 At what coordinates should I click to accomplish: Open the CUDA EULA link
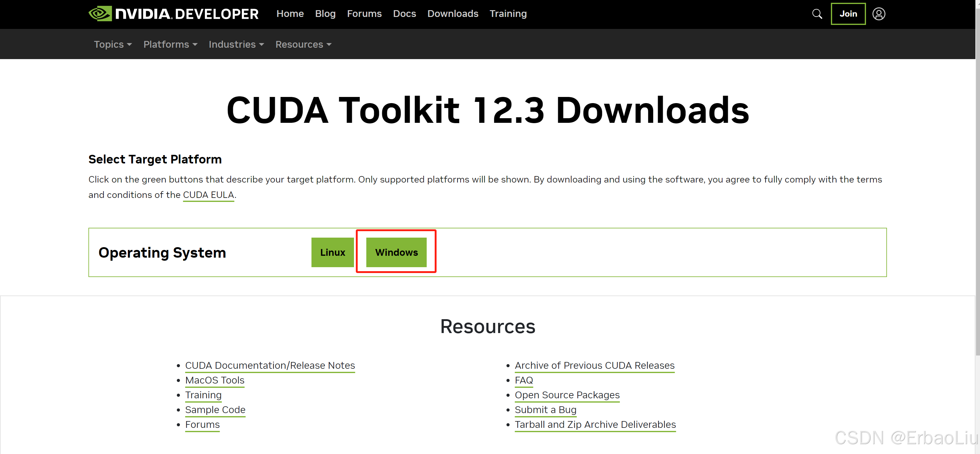(x=209, y=195)
